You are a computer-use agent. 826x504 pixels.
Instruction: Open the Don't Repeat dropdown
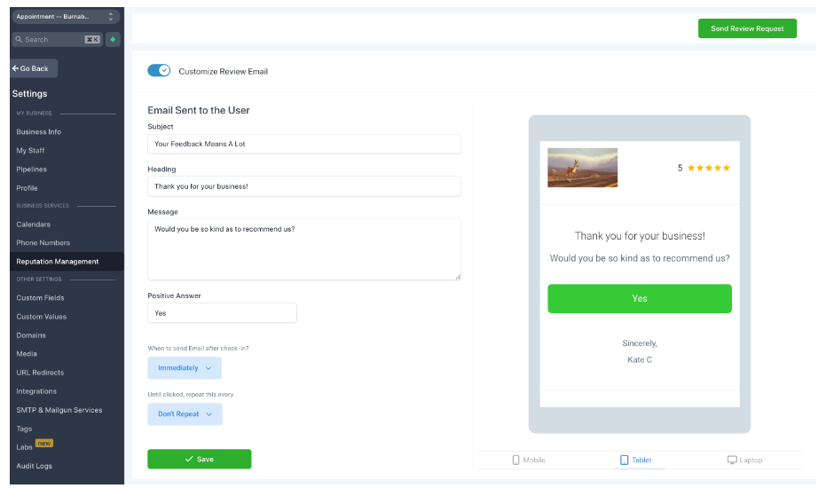tap(185, 413)
